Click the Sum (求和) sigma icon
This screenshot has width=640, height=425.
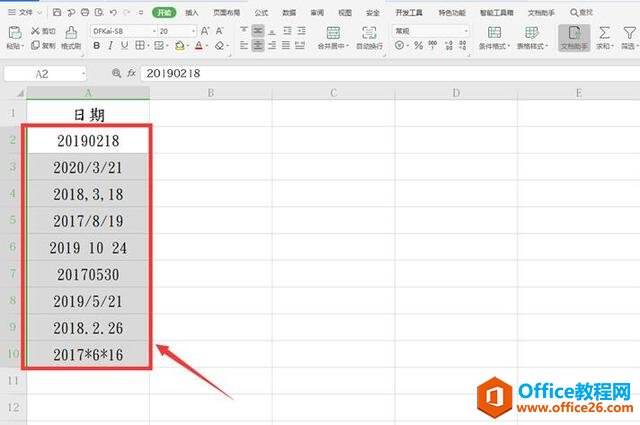point(604,33)
